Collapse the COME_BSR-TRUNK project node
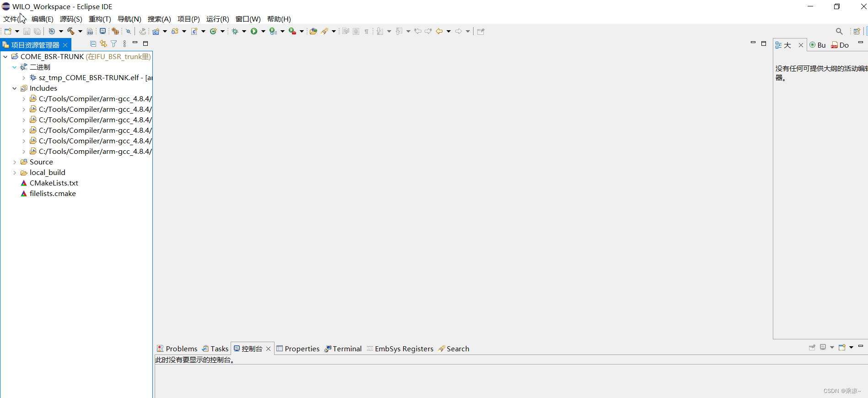Screen dimensions: 868x398 pos(5,56)
